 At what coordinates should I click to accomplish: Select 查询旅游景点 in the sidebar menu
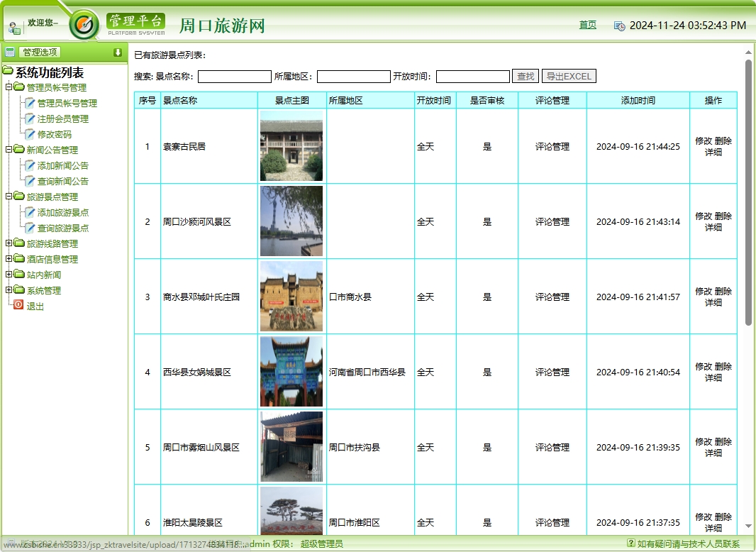pos(62,228)
